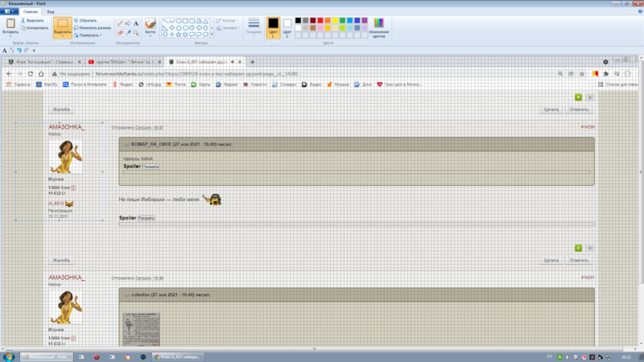Click the Windows Start orb
Image resolution: width=644 pixels, height=362 pixels.
coord(9,356)
